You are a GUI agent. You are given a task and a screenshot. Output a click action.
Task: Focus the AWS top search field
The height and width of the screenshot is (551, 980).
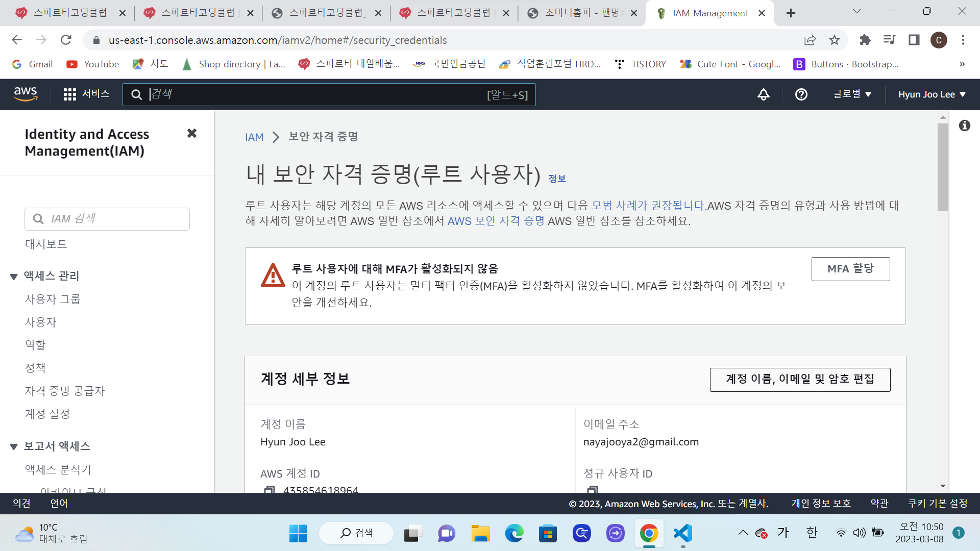point(329,94)
